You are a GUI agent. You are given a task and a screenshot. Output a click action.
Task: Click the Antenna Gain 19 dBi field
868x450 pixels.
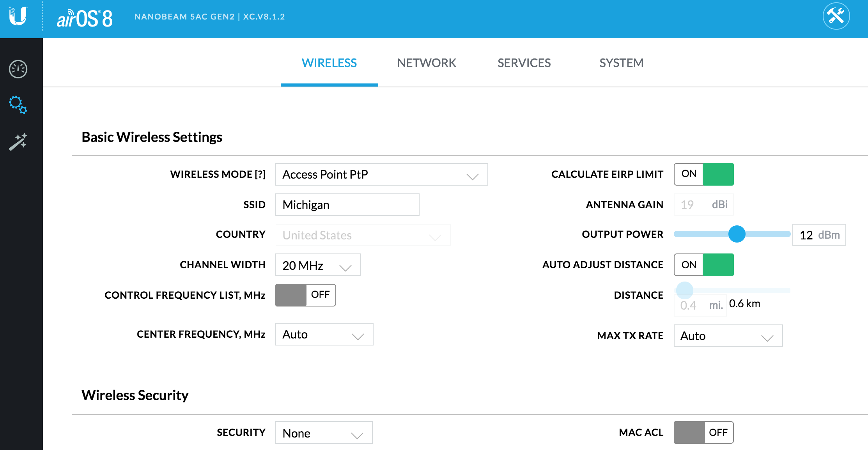coord(703,205)
